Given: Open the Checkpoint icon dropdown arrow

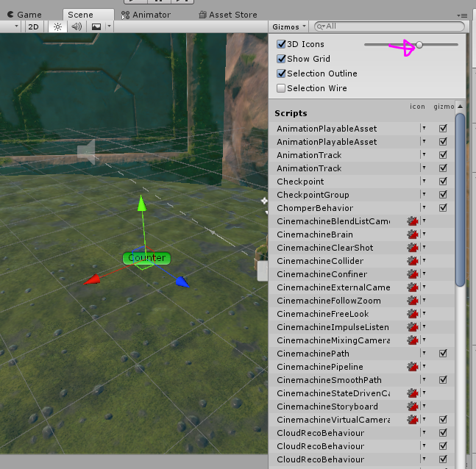Looking at the screenshot, I should pyautogui.click(x=424, y=181).
